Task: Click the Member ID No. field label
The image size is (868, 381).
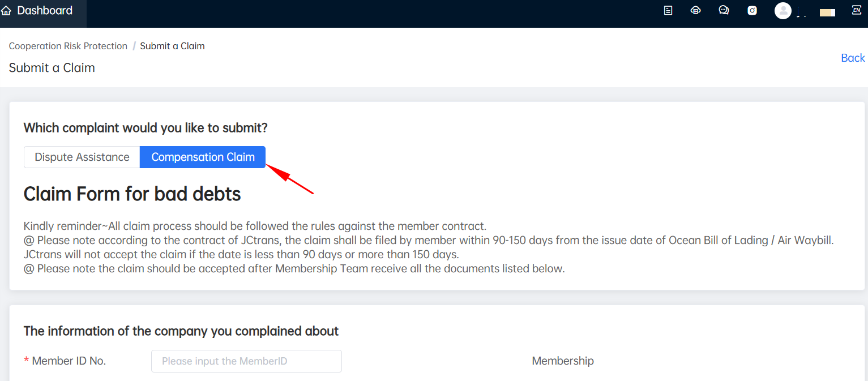Action: 69,361
